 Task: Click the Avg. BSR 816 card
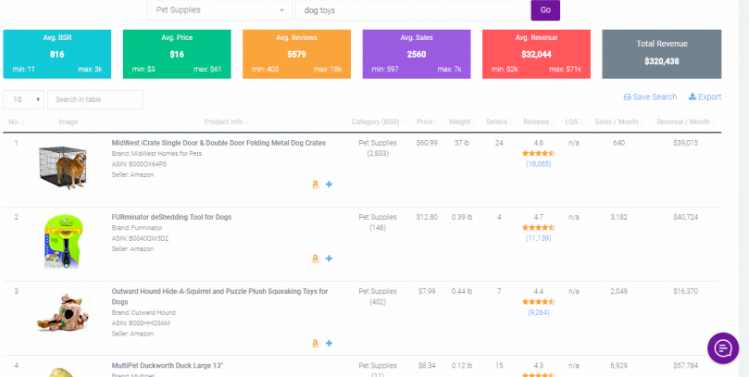click(x=57, y=54)
